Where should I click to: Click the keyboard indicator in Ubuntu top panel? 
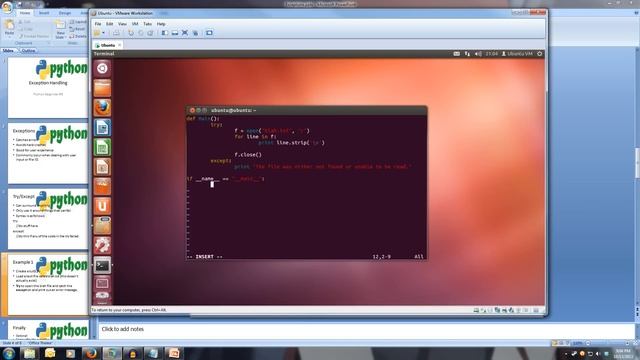click(456, 54)
